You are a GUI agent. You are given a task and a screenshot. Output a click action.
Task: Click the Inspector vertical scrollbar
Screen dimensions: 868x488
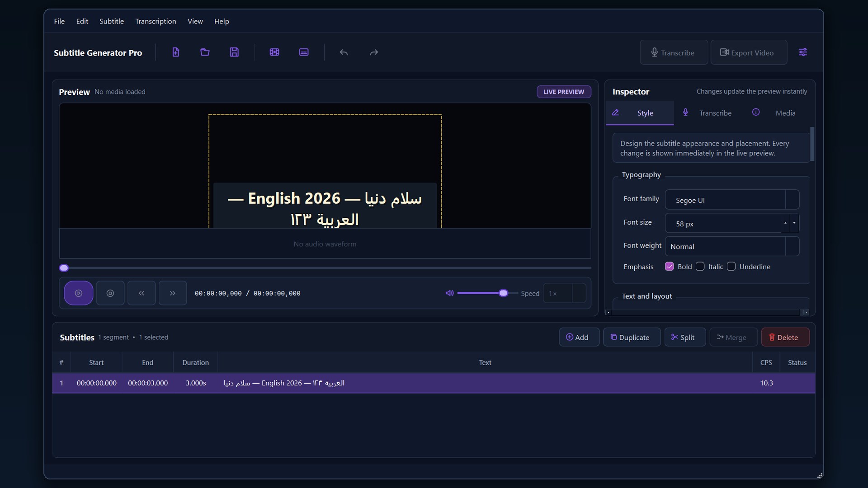click(812, 144)
